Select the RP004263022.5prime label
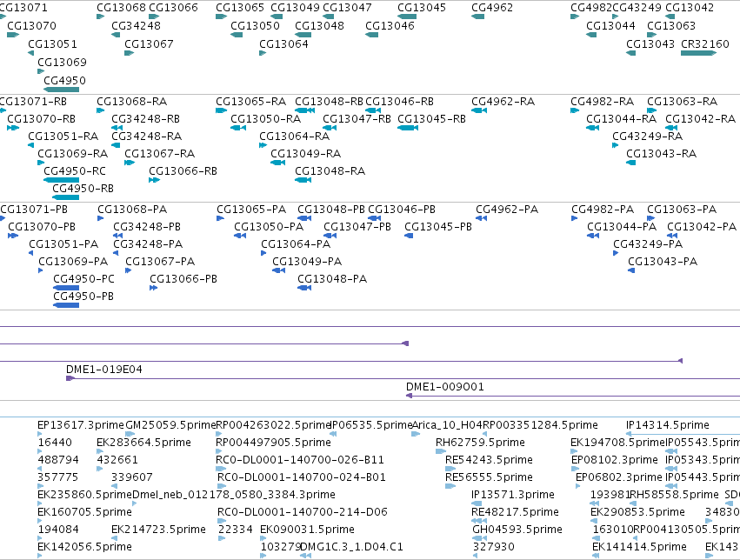Screen dimensions: 740x560 click(x=273, y=425)
